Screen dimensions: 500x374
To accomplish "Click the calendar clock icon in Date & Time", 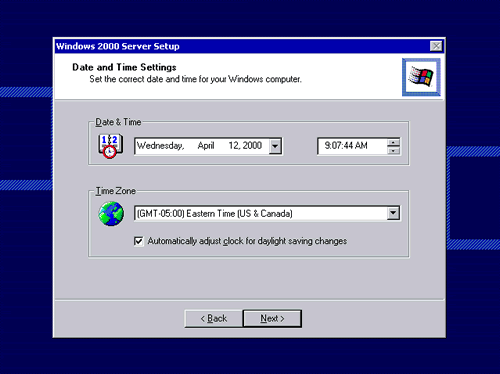I will [x=110, y=146].
